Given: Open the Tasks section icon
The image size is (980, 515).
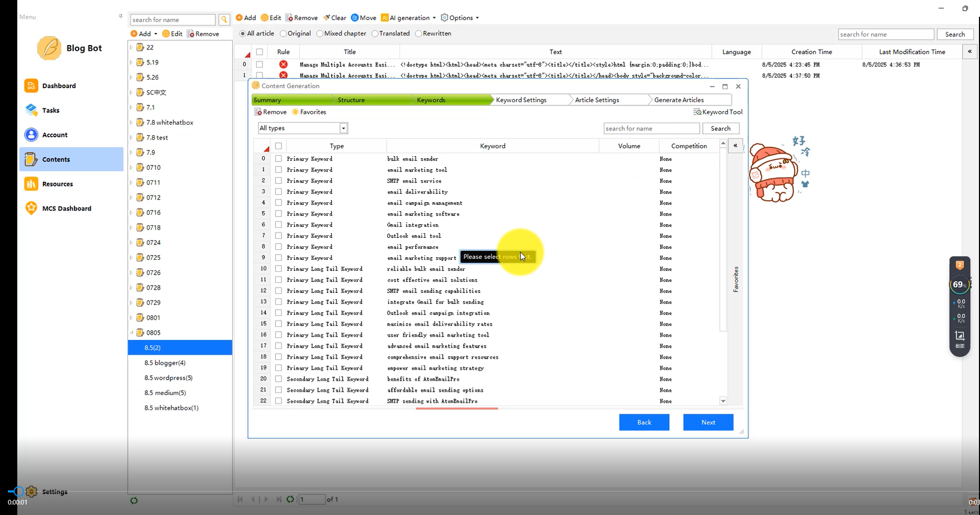Looking at the screenshot, I should pos(31,110).
